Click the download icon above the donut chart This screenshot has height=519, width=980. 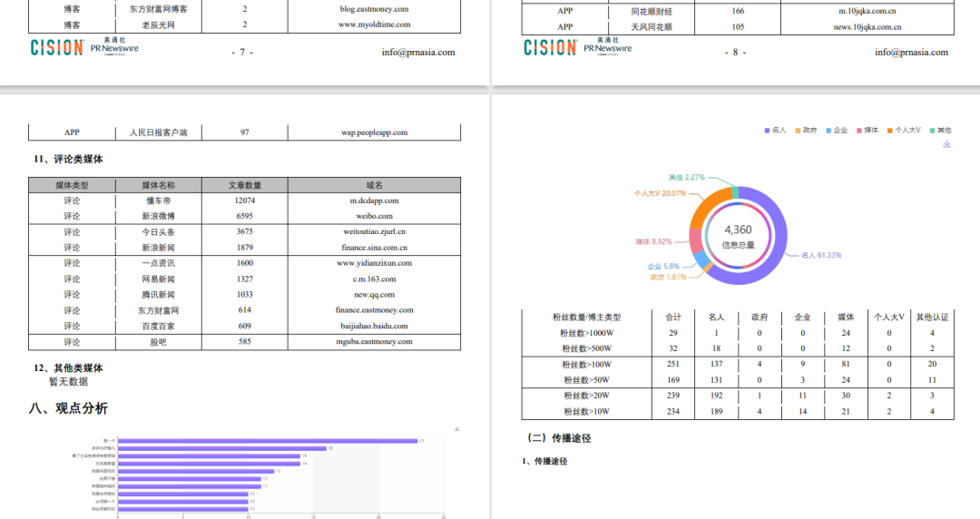pyautogui.click(x=947, y=144)
